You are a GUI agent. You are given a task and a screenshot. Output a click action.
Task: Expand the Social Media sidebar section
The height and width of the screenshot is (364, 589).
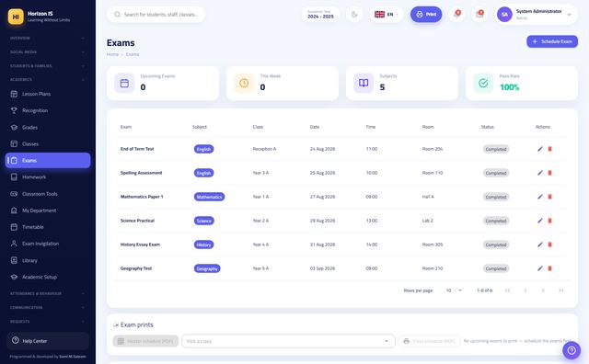(x=47, y=51)
